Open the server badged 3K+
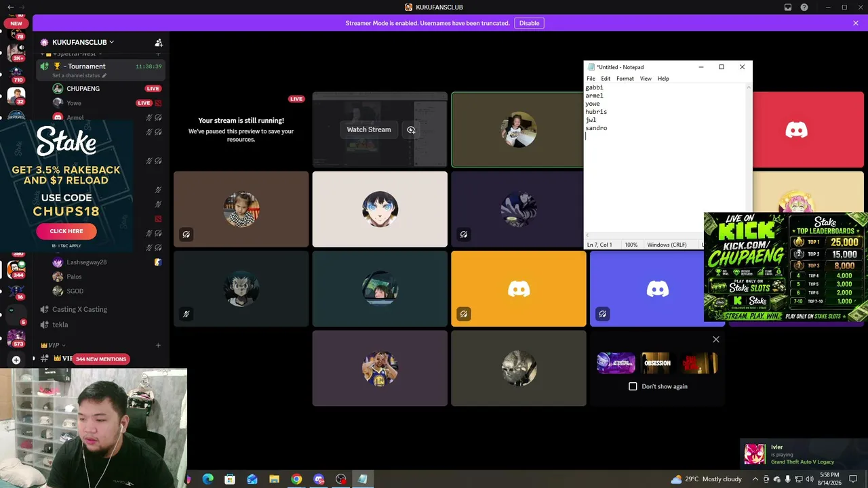868x488 pixels. (16, 52)
